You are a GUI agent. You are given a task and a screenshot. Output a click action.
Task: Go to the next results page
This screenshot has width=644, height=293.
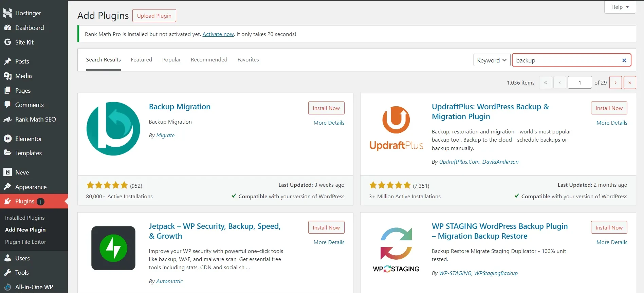click(x=615, y=83)
